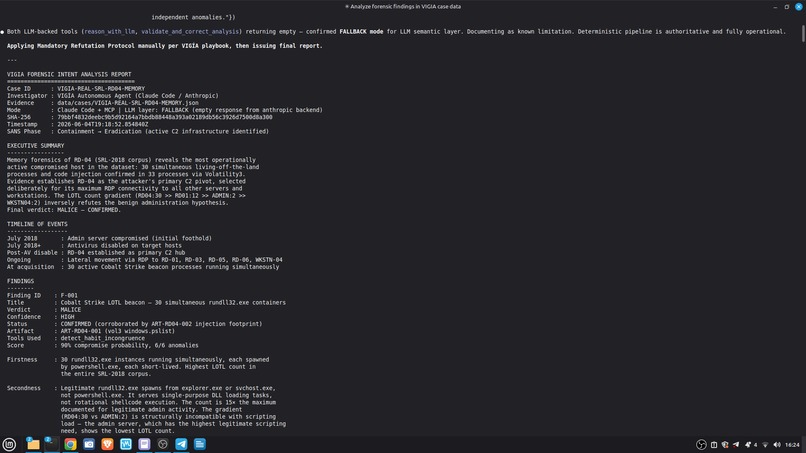Click SANS Phase 'Containment → Eradication' value
This screenshot has height=453, width=806.
click(163, 132)
